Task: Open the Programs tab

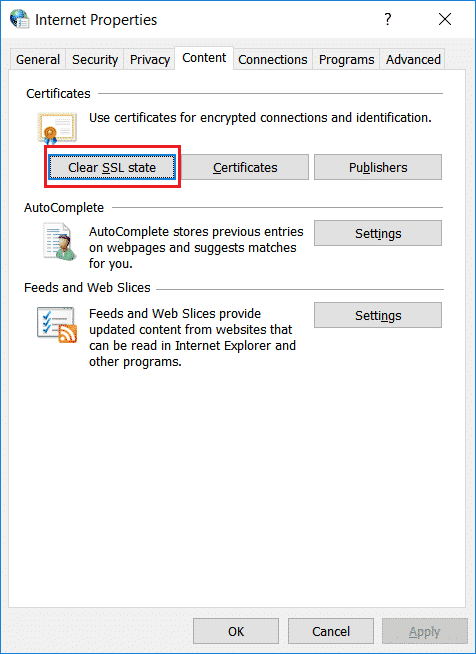Action: coord(347,60)
